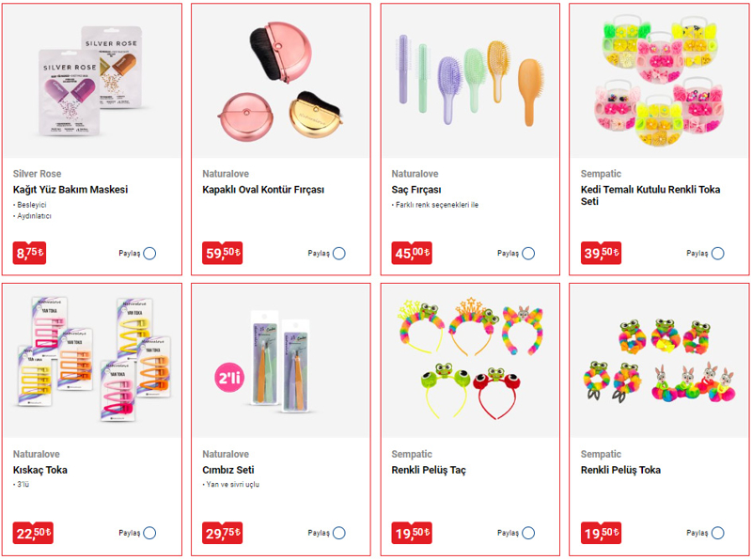Select Paylaş circle for Kedi Temalı Toka Seti
Viewport: 752px width, 560px height.
click(x=718, y=253)
